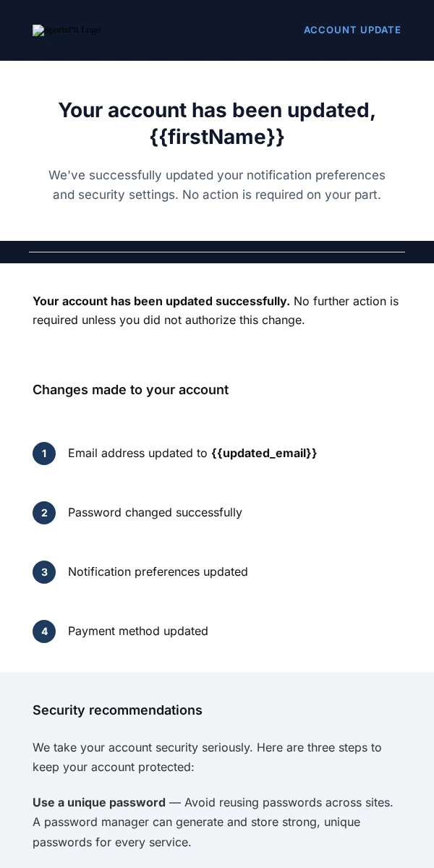Click the 'We take your account security' paragraph
The image size is (434, 868).
[x=207, y=757]
